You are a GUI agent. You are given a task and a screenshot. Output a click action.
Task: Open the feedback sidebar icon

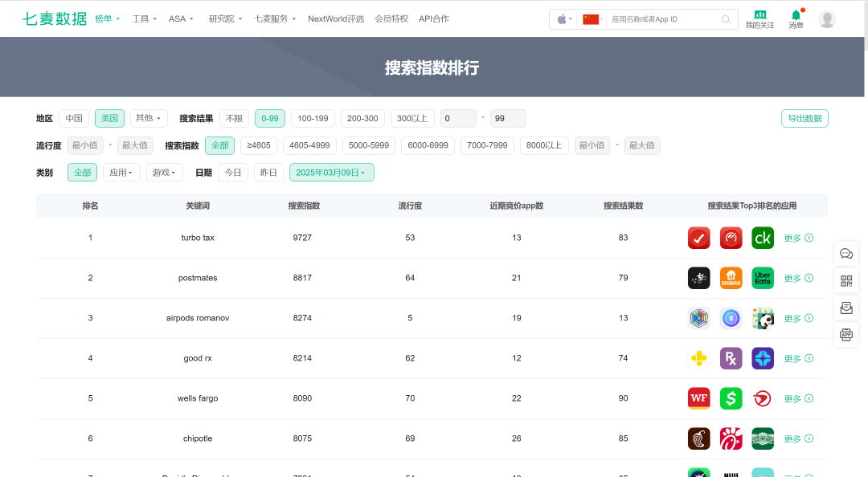pos(846,308)
